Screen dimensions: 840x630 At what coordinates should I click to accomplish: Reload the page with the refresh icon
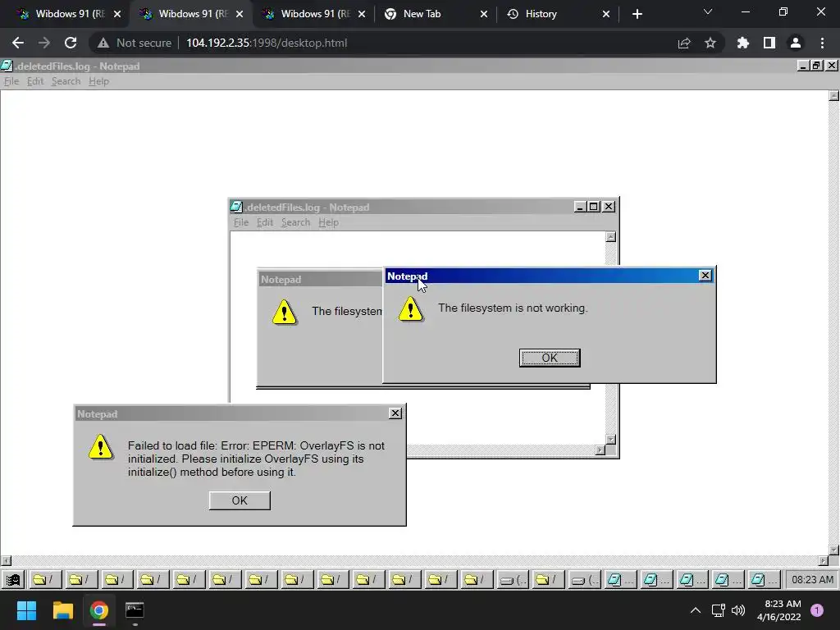71,43
